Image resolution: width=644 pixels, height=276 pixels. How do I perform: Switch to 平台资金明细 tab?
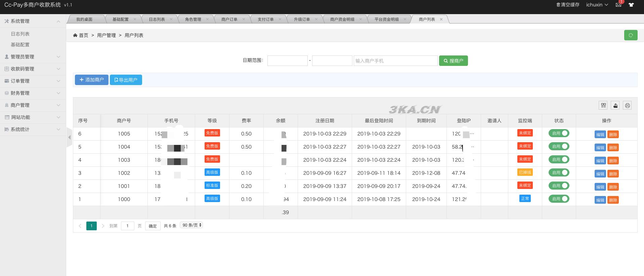[387, 19]
